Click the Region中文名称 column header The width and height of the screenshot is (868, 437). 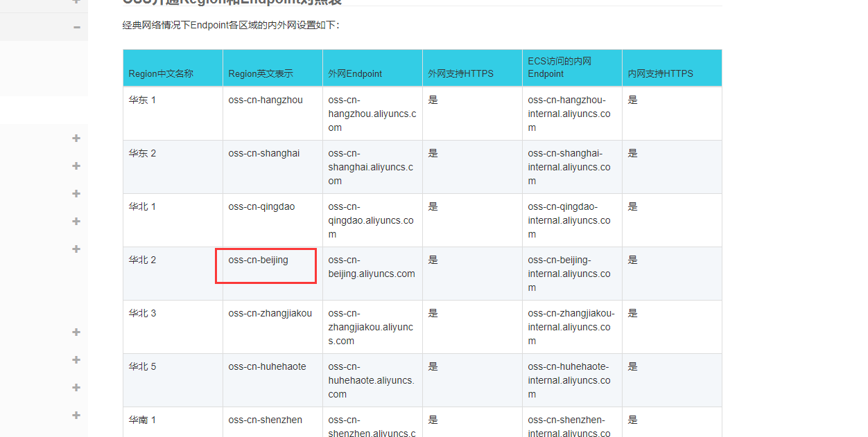tap(161, 73)
